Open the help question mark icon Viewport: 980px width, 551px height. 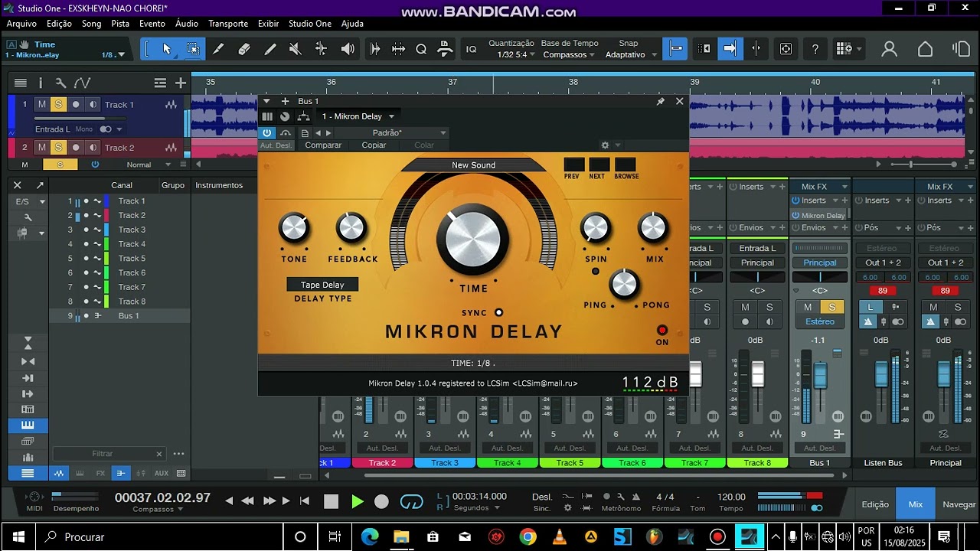pos(815,49)
